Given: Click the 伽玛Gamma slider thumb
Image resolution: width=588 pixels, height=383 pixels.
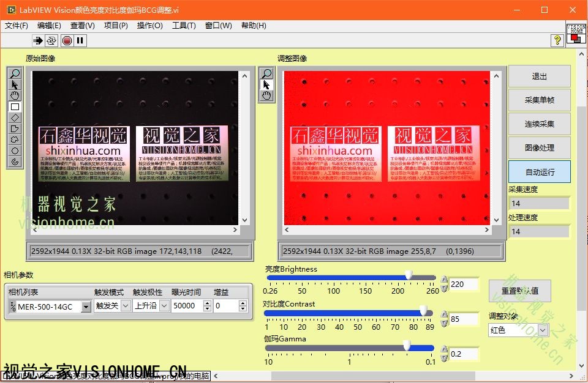Looking at the screenshot, I should [x=407, y=345].
